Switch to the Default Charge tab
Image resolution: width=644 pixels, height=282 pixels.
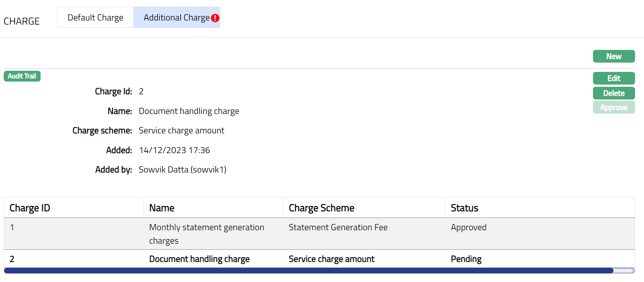point(95,18)
